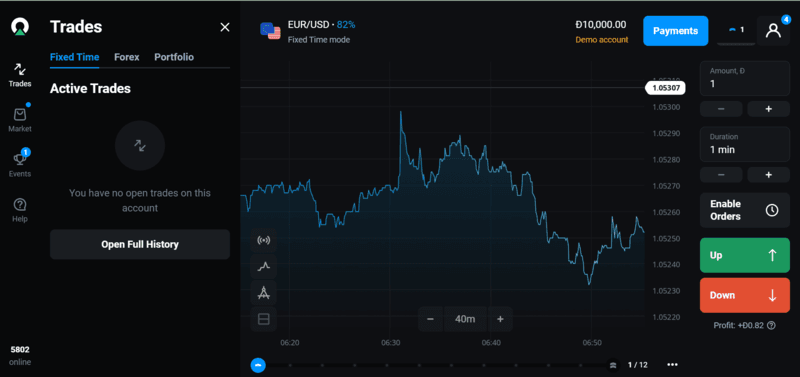Open the Help sidebar section
Image resolution: width=800 pixels, height=377 pixels.
click(x=20, y=210)
